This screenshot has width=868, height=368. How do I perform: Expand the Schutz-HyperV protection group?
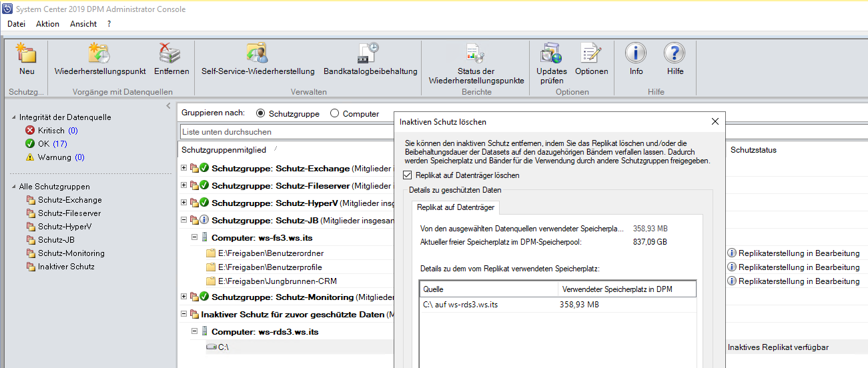pos(184,203)
